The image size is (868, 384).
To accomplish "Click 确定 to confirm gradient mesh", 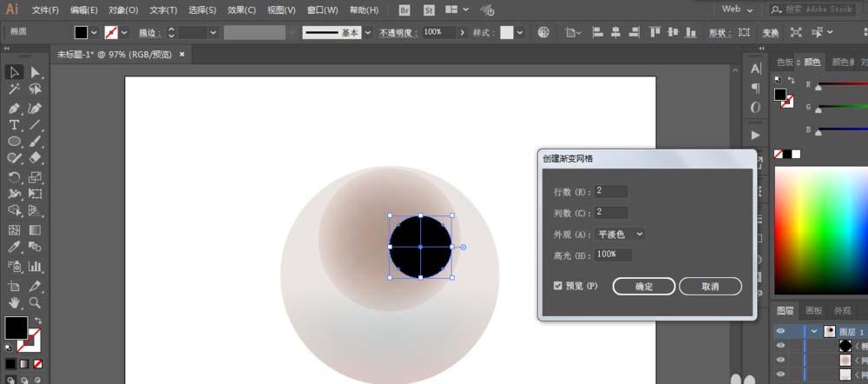I will pos(644,287).
